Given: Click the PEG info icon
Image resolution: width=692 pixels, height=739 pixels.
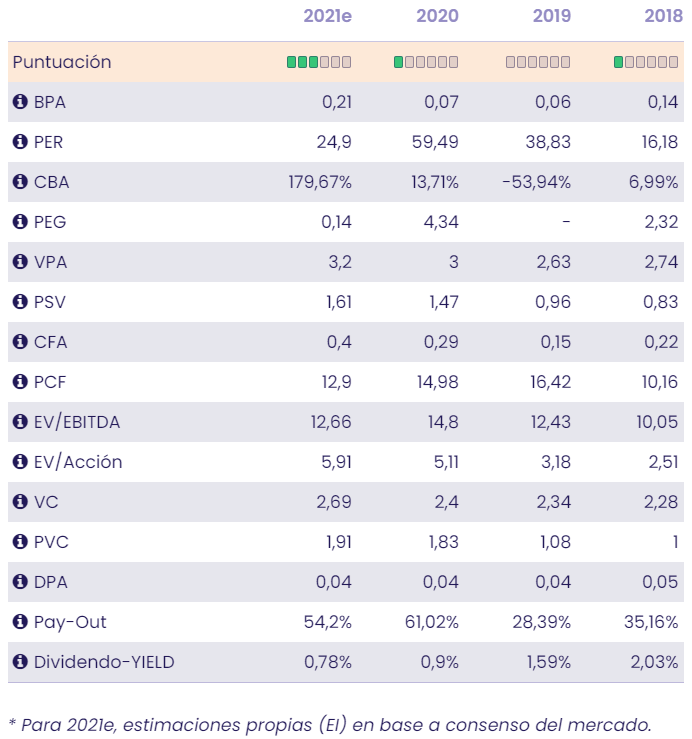Looking at the screenshot, I should (x=20, y=222).
